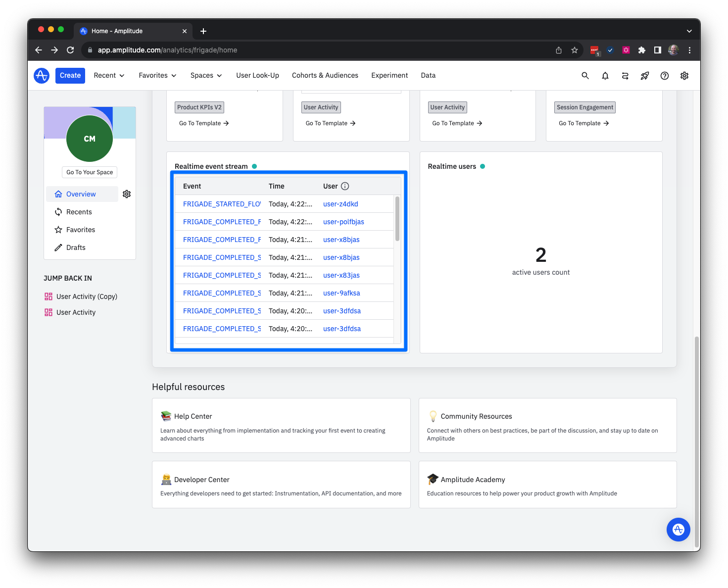Open the Chrome extensions puzzle icon
Screen dimensions: 728x588
tap(642, 50)
